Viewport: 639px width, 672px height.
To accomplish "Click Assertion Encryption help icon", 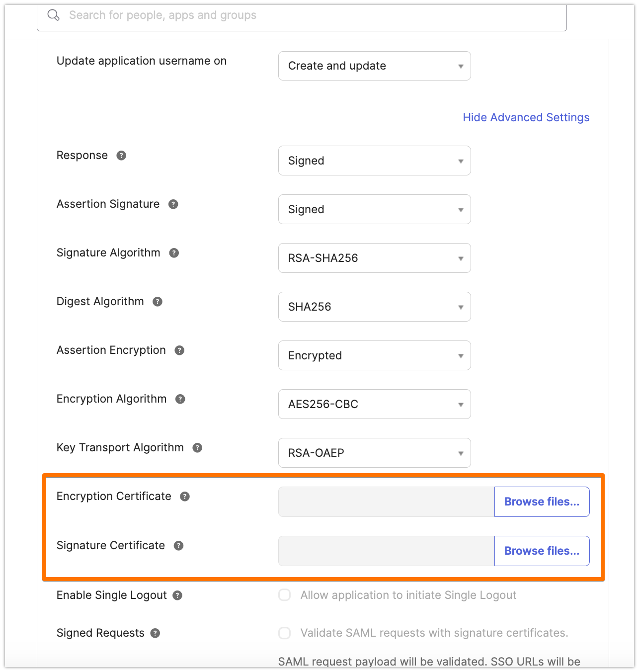I will [x=179, y=350].
